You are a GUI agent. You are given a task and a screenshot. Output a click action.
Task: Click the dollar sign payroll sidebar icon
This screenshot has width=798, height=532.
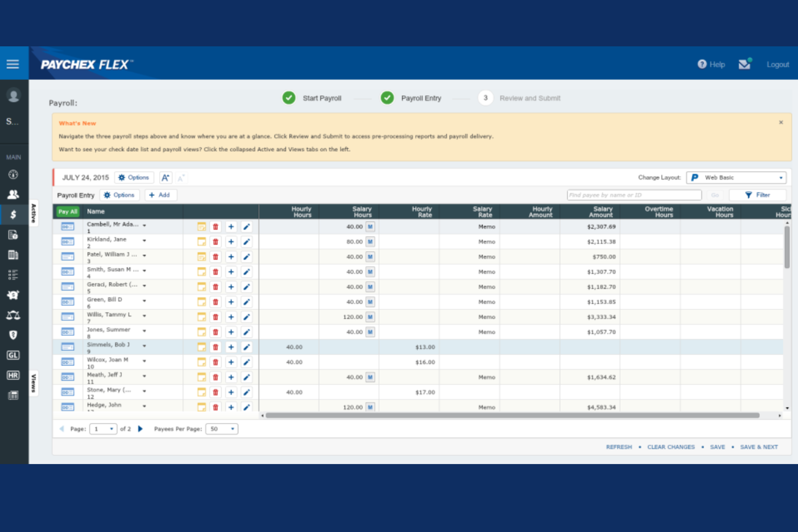click(x=13, y=215)
